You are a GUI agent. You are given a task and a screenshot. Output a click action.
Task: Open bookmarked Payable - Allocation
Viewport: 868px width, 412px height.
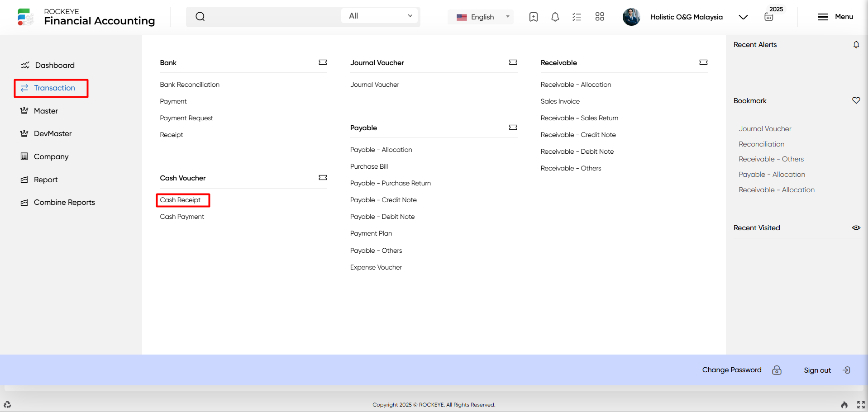point(772,175)
